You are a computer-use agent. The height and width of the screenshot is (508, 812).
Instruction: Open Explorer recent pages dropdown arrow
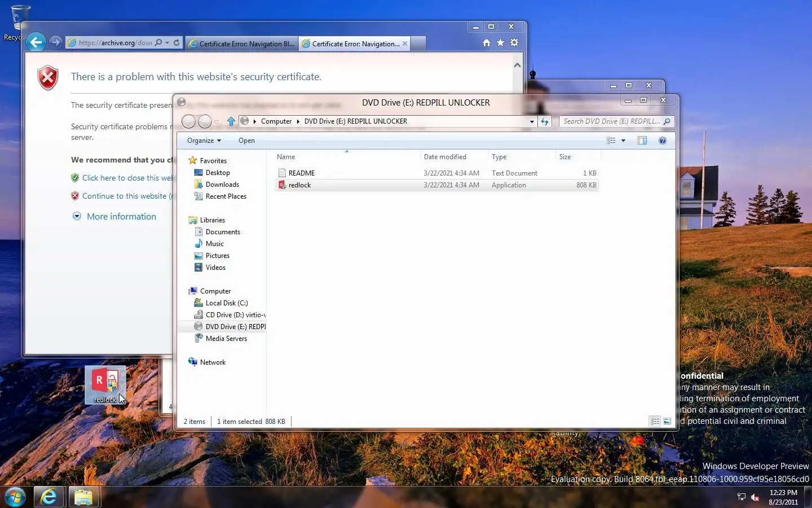(x=217, y=121)
